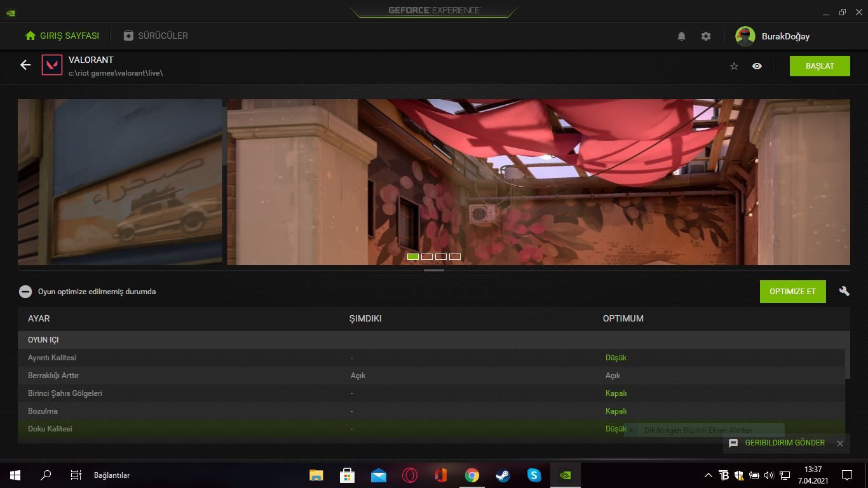Click the previous screenshot preview on the left
Image resolution: width=868 pixels, height=488 pixels.
point(120,182)
